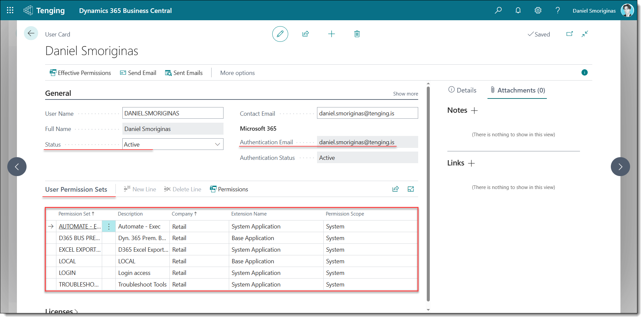Open the app launcher waffle menu
Image resolution: width=644 pixels, height=320 pixels.
(x=10, y=10)
